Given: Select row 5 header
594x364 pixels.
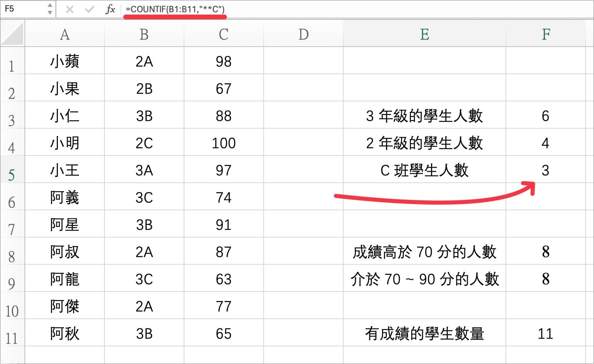Looking at the screenshot, I should (x=12, y=169).
